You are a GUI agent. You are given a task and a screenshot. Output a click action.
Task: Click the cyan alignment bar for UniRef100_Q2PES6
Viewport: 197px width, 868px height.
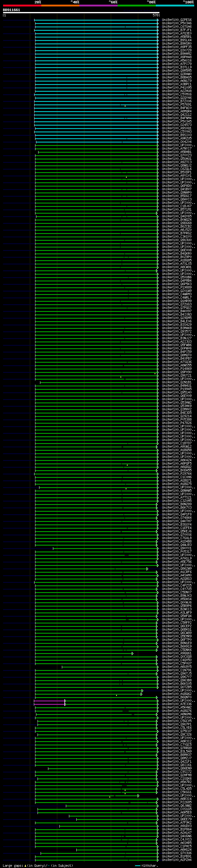click(96, 20)
